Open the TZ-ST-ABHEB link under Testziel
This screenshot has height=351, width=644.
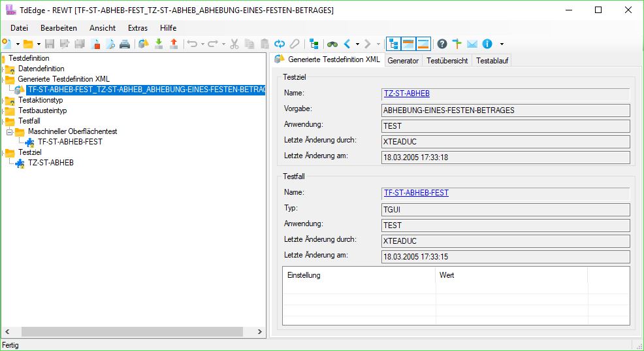click(406, 93)
